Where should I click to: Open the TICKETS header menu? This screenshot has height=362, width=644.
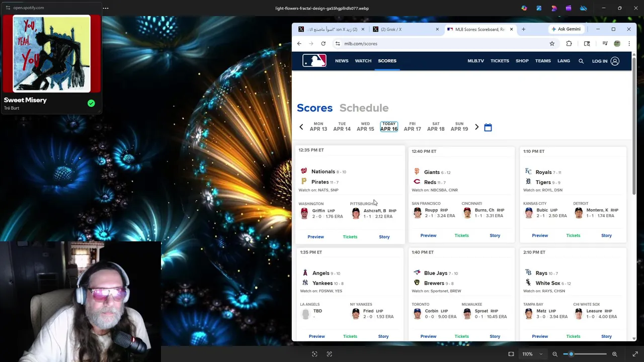(500, 61)
